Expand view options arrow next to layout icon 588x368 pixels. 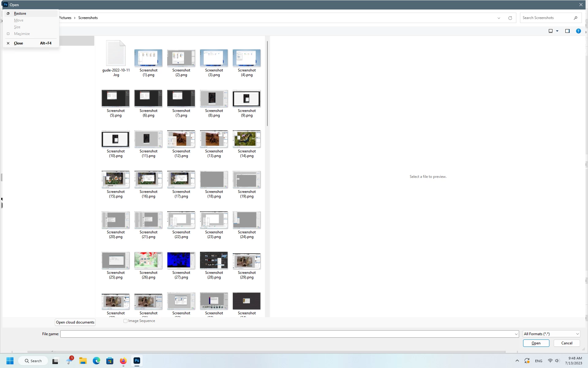[557, 31]
